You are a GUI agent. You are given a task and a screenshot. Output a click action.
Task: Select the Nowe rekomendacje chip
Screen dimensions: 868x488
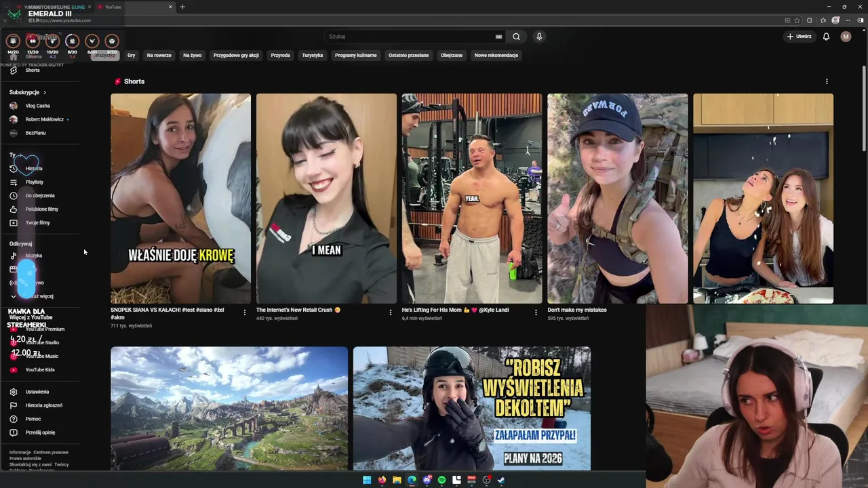(496, 56)
